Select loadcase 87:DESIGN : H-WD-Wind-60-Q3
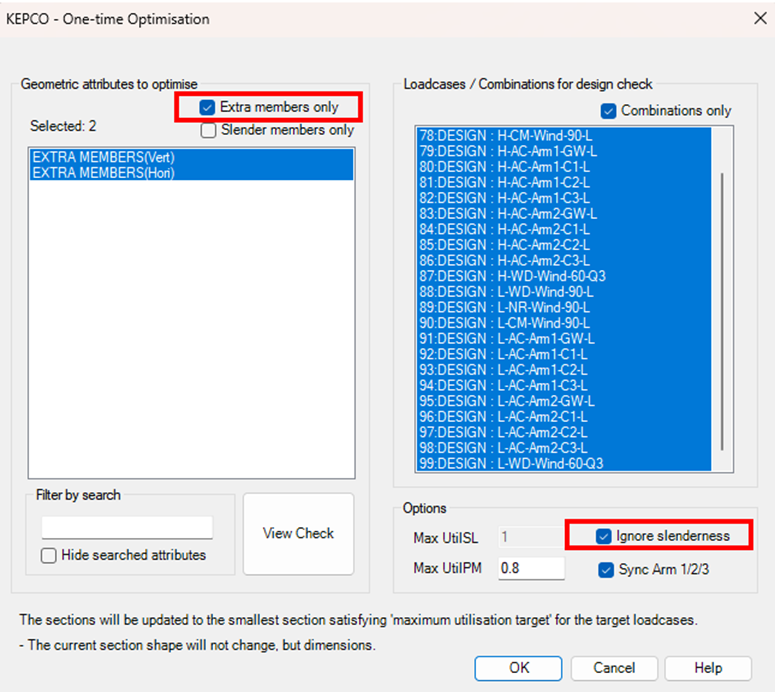Viewport: 775px width, 692px height. [512, 276]
